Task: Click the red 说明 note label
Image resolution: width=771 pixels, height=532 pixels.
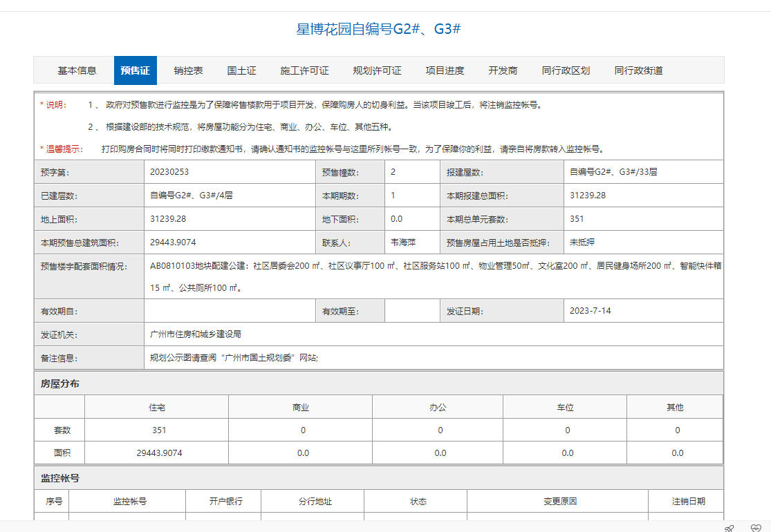Action: [53, 104]
